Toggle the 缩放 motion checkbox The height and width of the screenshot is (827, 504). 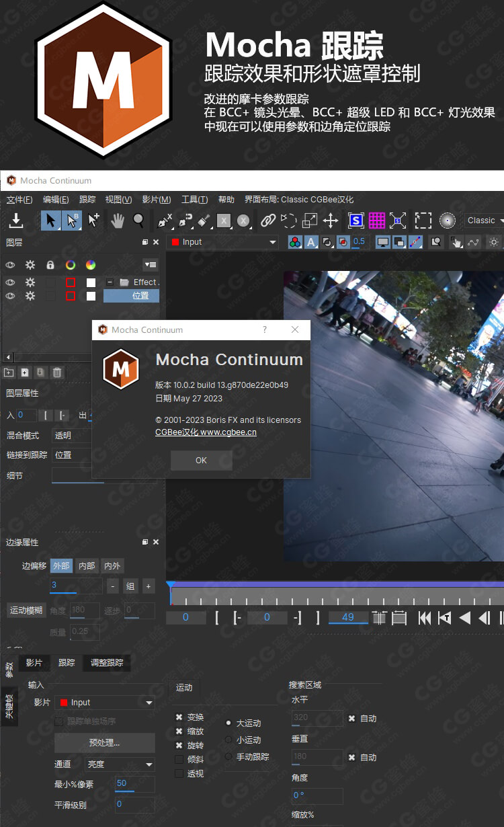pos(179,732)
